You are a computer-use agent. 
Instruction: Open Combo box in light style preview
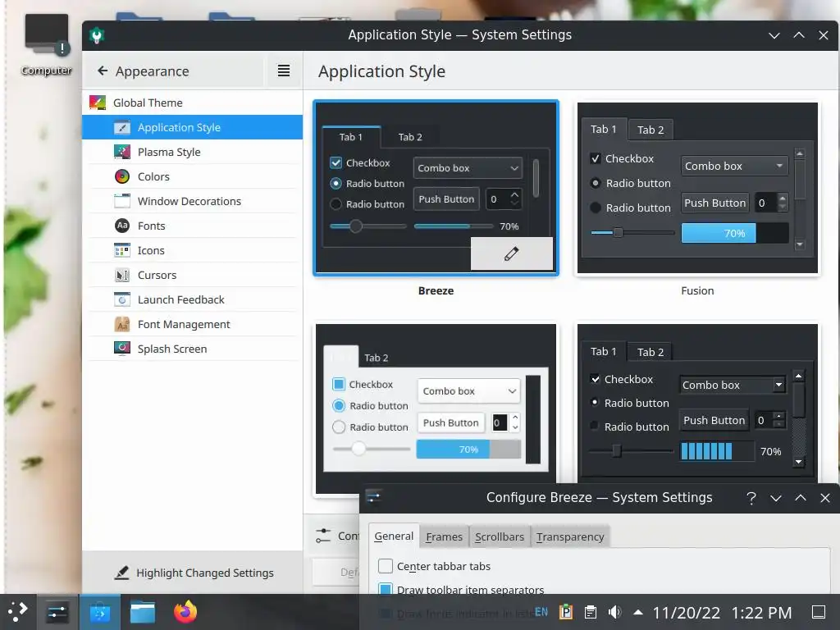(468, 391)
